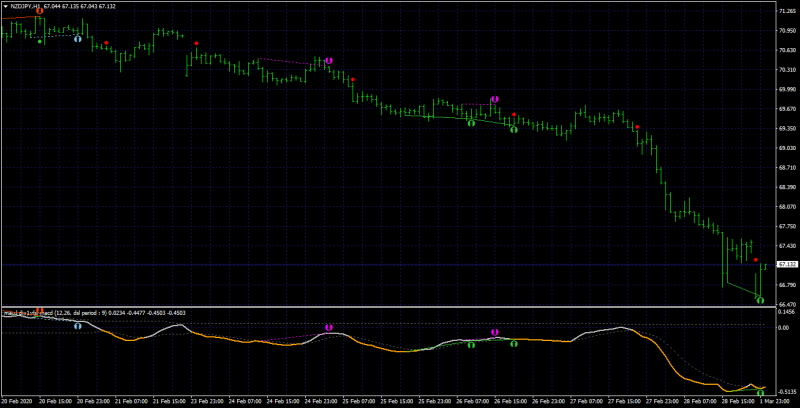Select second magenta arrow on price chart
Viewport: 800px width, 408px height.
click(x=495, y=99)
